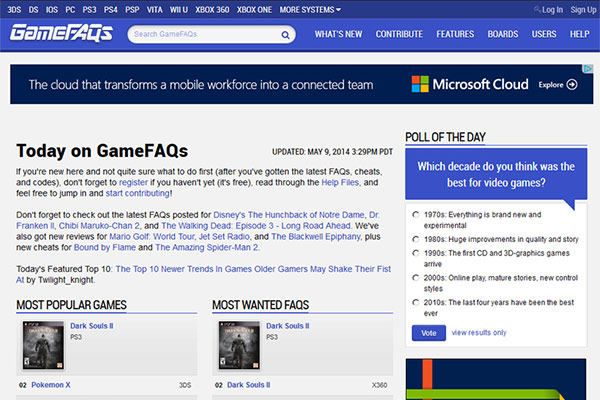Open Chibi Maruko-Chan 2 link
This screenshot has width=600, height=400.
pos(99,226)
